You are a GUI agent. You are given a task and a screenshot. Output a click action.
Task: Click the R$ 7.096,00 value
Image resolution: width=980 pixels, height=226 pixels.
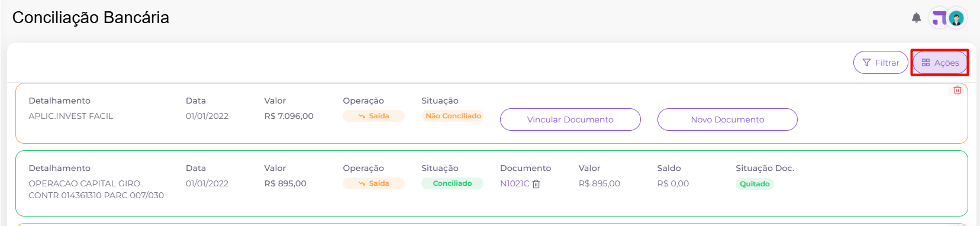pos(289,116)
